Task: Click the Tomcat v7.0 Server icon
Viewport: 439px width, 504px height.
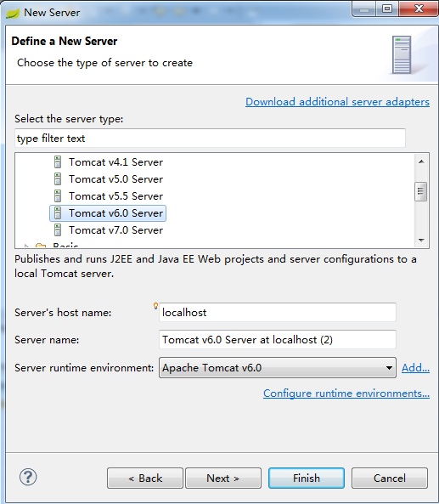Action: [58, 230]
